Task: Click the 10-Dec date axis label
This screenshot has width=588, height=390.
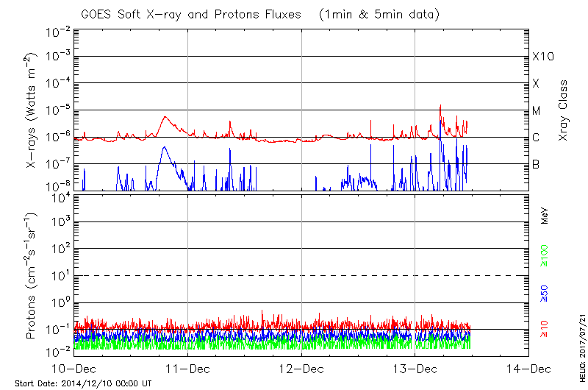Action: (74, 369)
